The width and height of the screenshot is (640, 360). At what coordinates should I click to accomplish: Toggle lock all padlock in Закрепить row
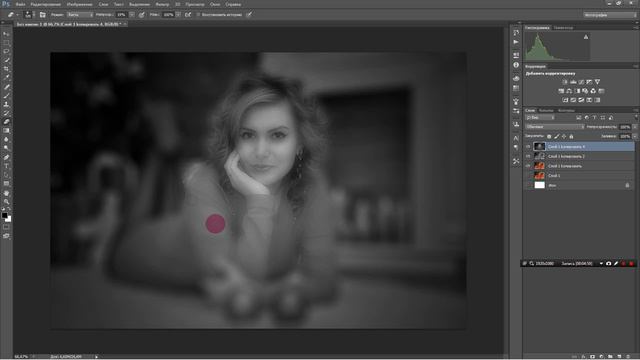click(571, 136)
